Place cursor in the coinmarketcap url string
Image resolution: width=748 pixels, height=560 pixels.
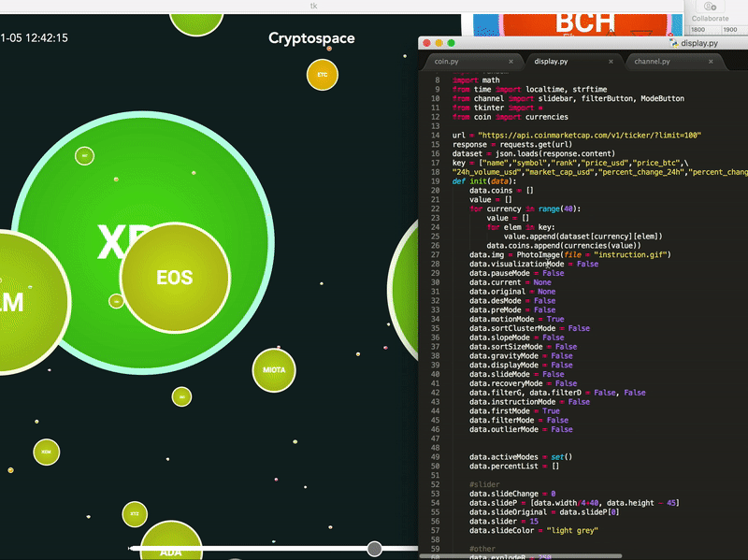590,136
